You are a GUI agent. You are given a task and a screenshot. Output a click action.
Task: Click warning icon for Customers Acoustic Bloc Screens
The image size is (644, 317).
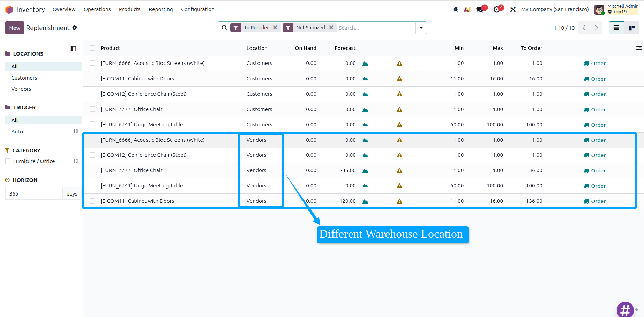click(399, 64)
